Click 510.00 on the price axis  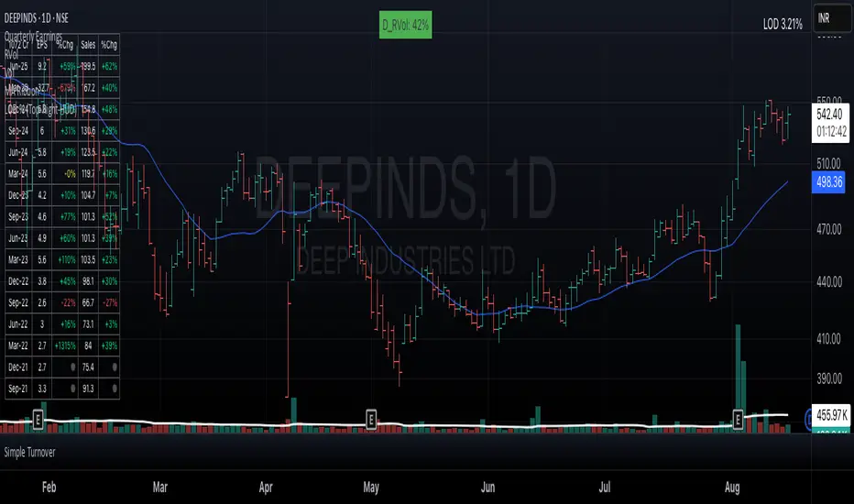829,163
